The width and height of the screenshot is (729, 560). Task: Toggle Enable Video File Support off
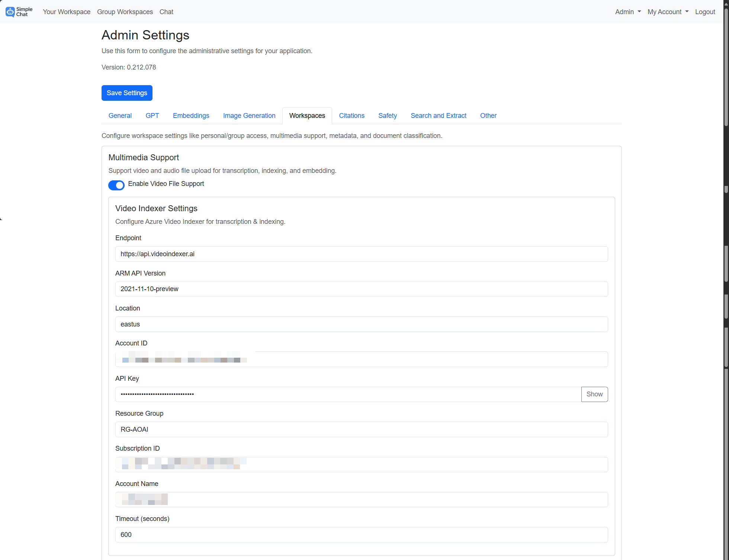click(116, 185)
